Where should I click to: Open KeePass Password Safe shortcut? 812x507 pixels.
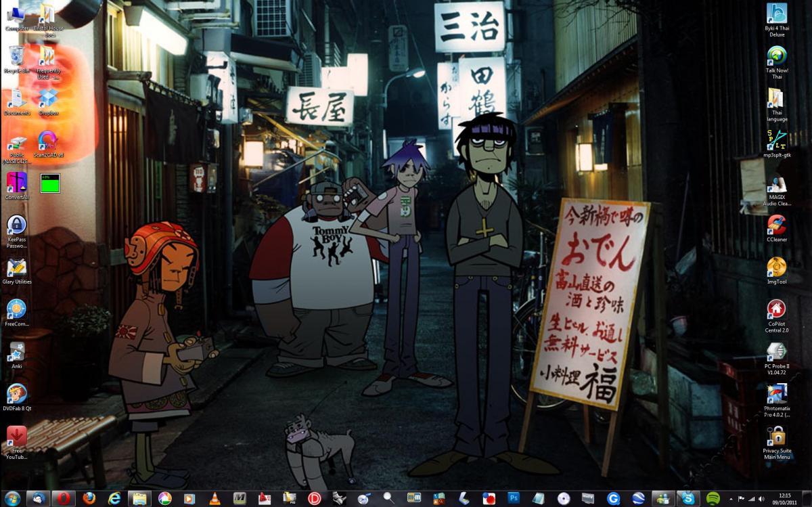[x=16, y=232]
